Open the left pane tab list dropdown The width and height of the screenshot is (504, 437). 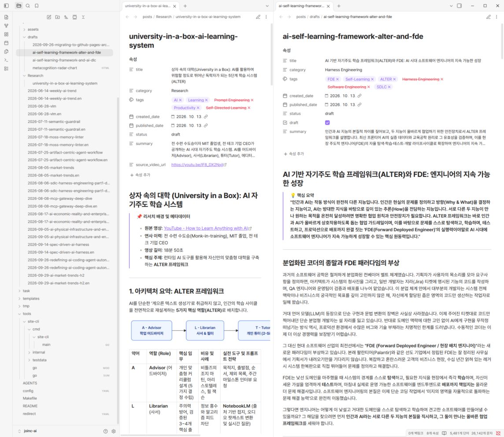(x=267, y=6)
